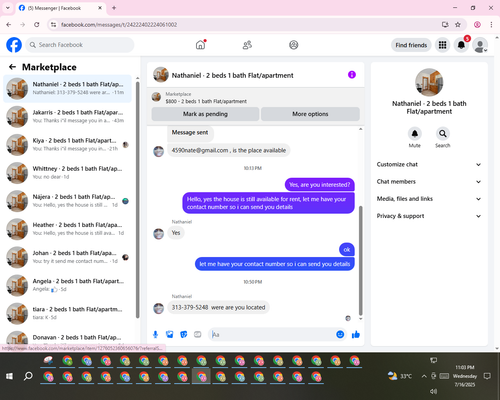This screenshot has width=500, height=400.
Task: Send a voice clip with microphone icon
Action: click(155, 334)
